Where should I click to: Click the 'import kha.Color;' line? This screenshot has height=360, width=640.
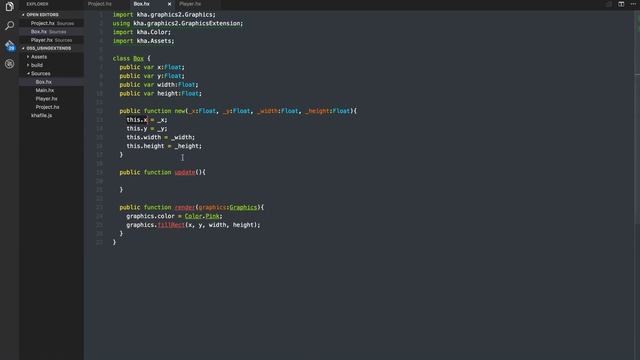click(x=142, y=32)
